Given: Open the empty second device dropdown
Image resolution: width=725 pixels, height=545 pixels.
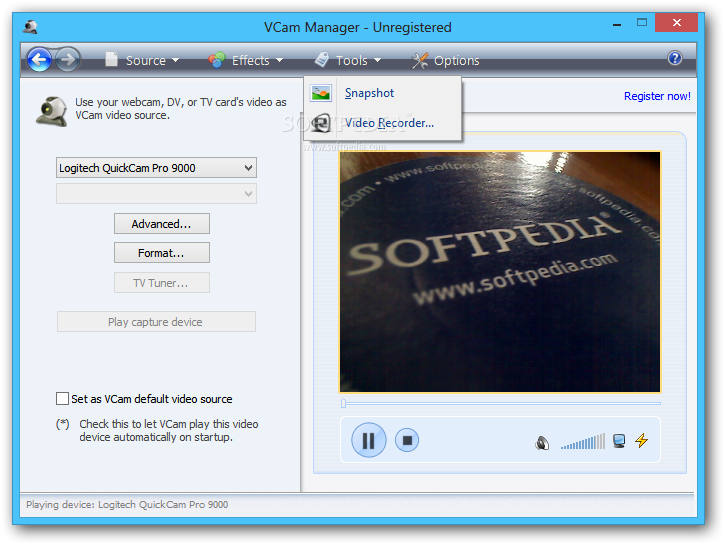Looking at the screenshot, I should click(x=156, y=194).
